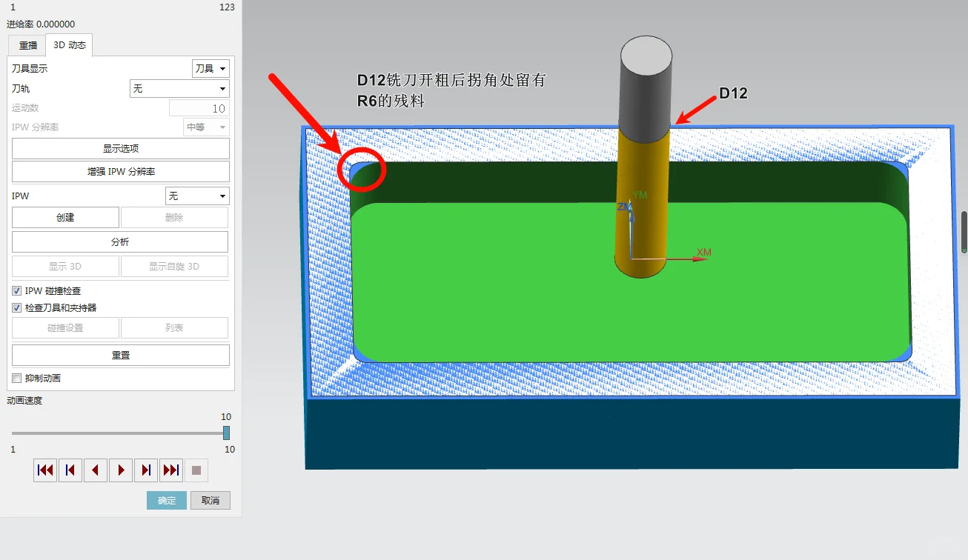Jump to the end of the animation
Screen dimensions: 968x560
point(170,470)
